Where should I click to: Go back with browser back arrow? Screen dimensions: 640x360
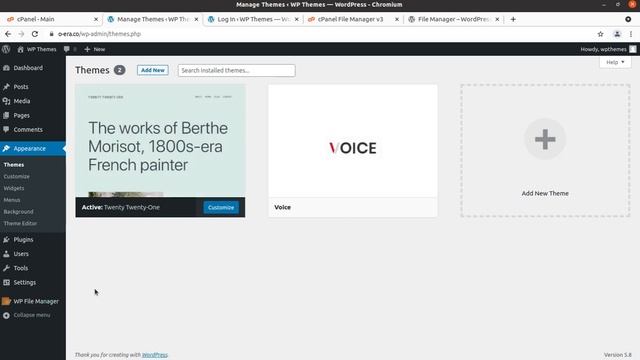(x=8, y=34)
